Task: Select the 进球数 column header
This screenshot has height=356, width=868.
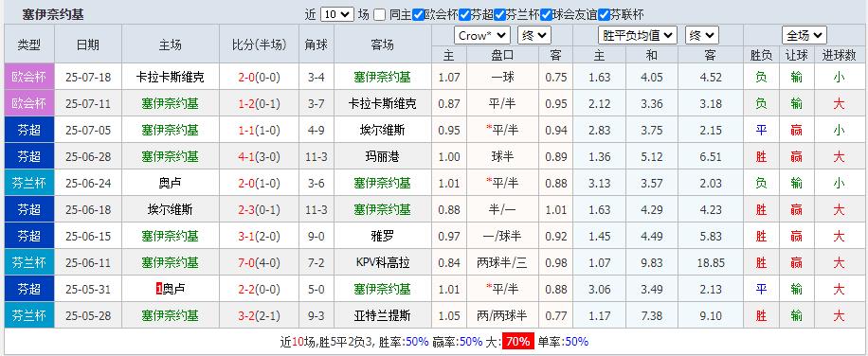Action: coord(839,55)
